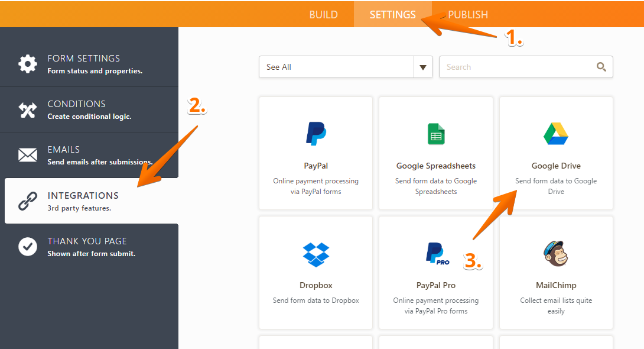Click the Form Settings gear icon
Image resolution: width=644 pixels, height=349 pixels.
(28, 64)
